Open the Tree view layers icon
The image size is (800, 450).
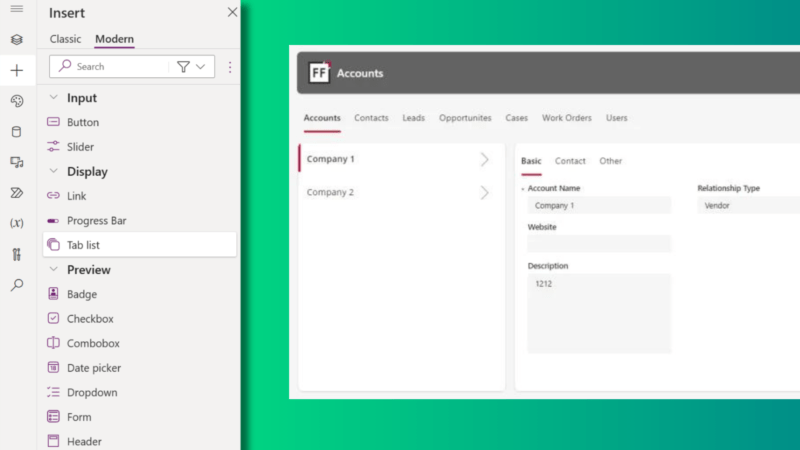tap(17, 40)
